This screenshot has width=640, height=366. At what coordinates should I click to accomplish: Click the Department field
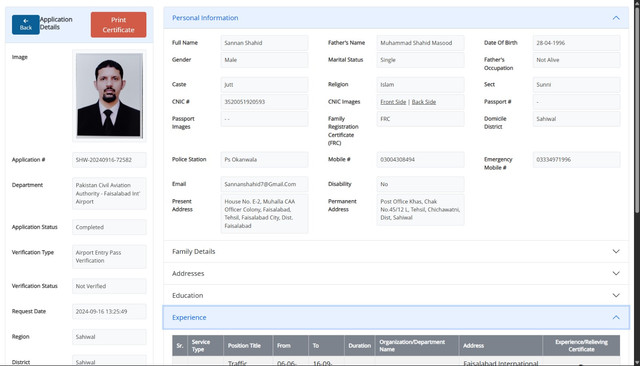(x=109, y=193)
